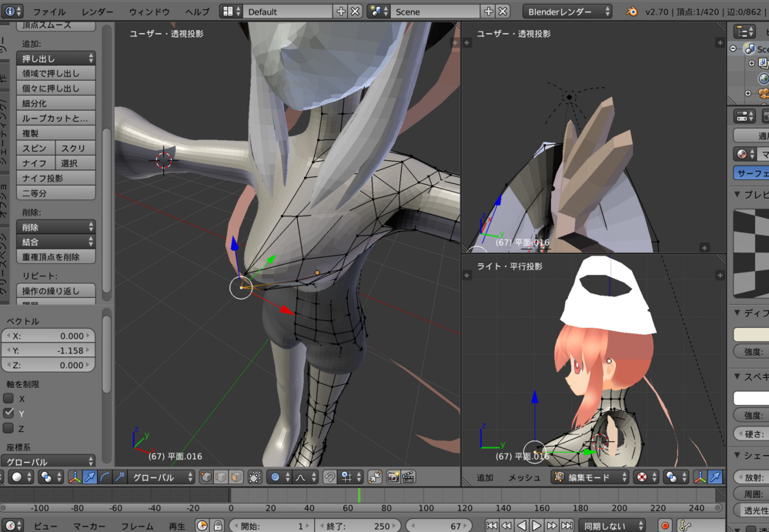Viewport: 769px width, 532px height.
Task: Click the keying set key icon
Action: point(686,526)
